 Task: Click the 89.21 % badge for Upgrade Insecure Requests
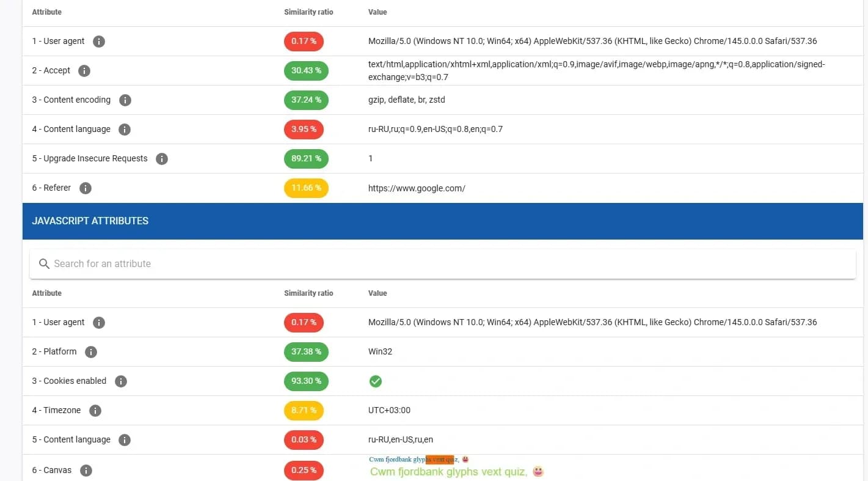pos(306,158)
